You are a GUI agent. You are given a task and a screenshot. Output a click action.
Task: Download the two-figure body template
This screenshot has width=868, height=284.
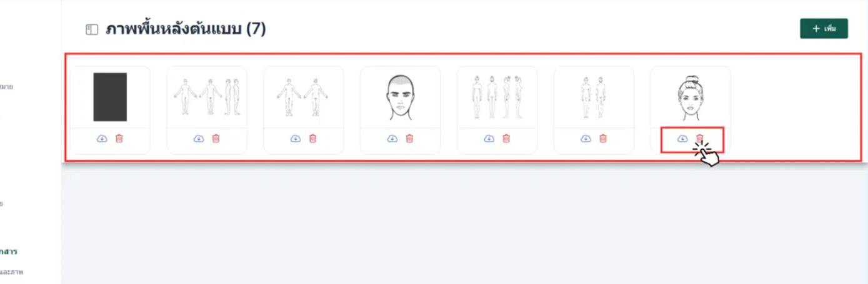click(x=586, y=139)
